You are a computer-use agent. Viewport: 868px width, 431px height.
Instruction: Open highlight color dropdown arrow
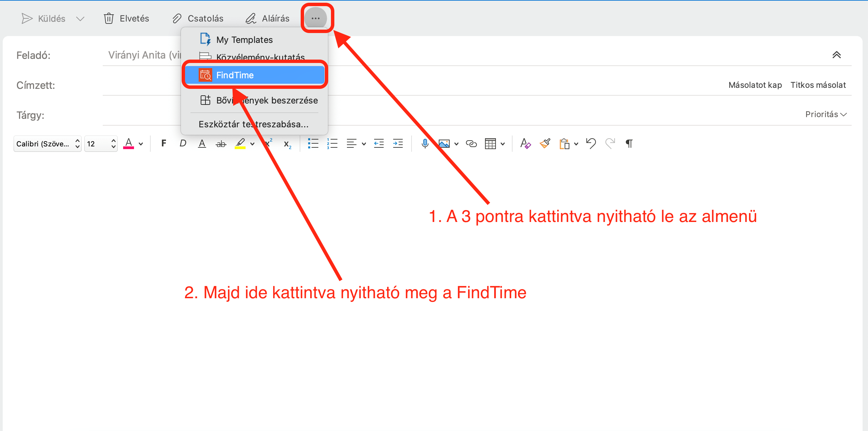point(252,144)
